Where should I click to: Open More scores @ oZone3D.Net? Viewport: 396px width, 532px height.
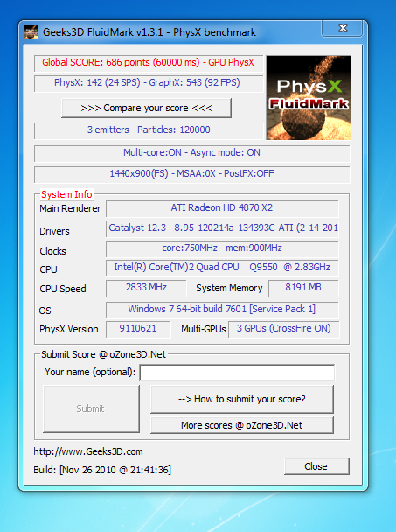coord(242,425)
